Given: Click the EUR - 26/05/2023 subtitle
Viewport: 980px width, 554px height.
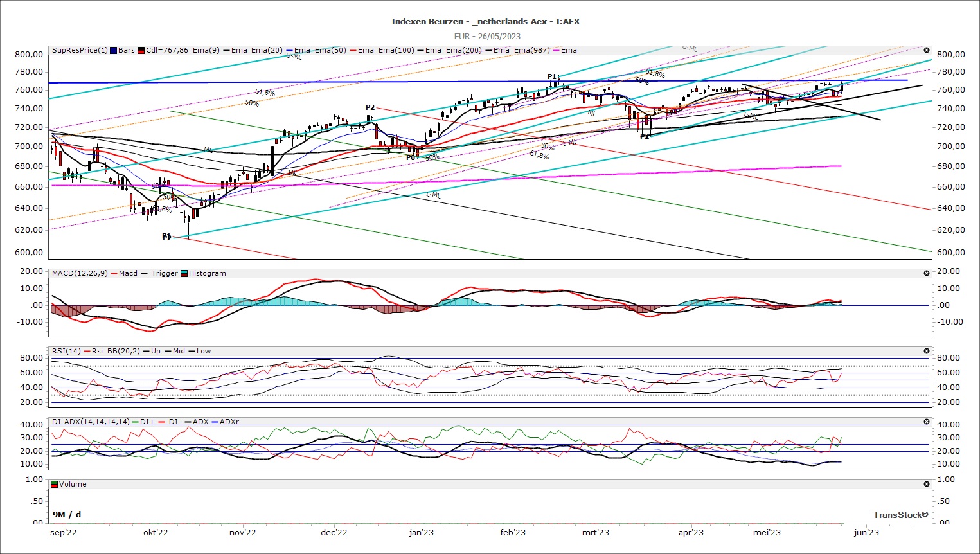Looking at the screenshot, I should (x=487, y=36).
